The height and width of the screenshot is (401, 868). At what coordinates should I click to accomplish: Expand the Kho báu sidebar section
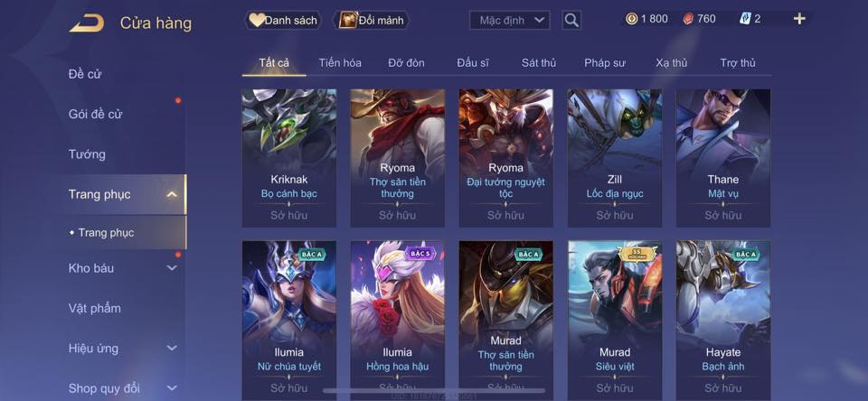[172, 268]
